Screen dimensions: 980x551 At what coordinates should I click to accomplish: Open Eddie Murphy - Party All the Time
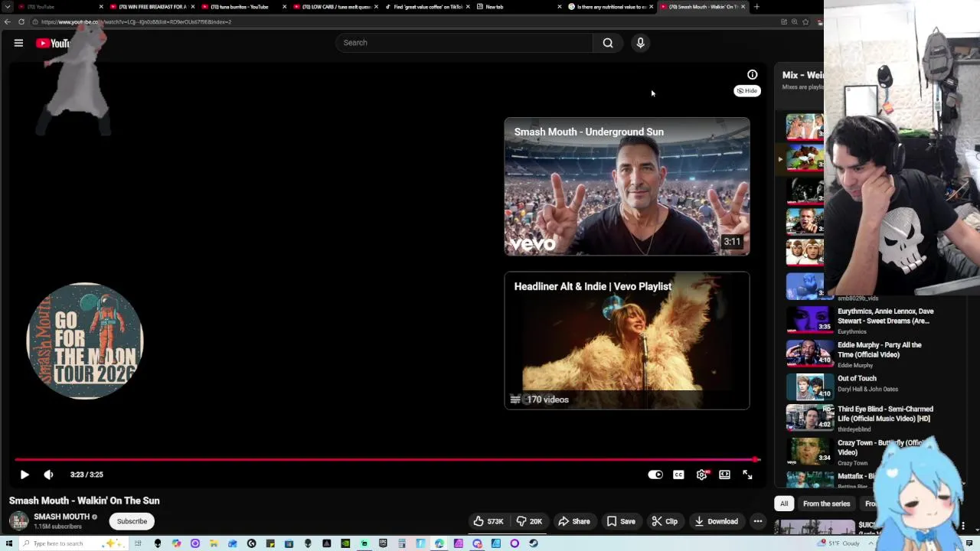[879, 350]
